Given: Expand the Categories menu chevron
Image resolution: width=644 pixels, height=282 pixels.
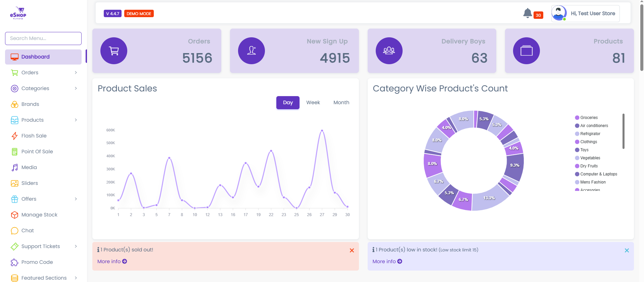Looking at the screenshot, I should [x=76, y=88].
